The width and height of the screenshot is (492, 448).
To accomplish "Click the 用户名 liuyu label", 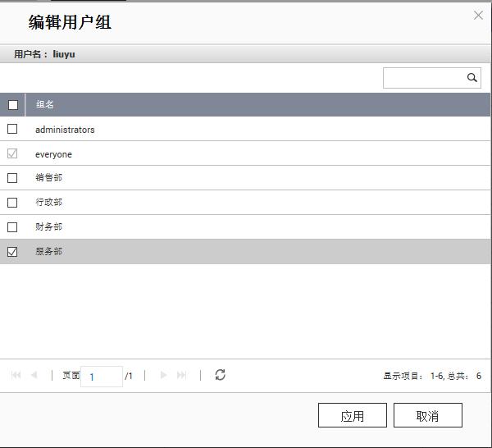I will (x=44, y=54).
